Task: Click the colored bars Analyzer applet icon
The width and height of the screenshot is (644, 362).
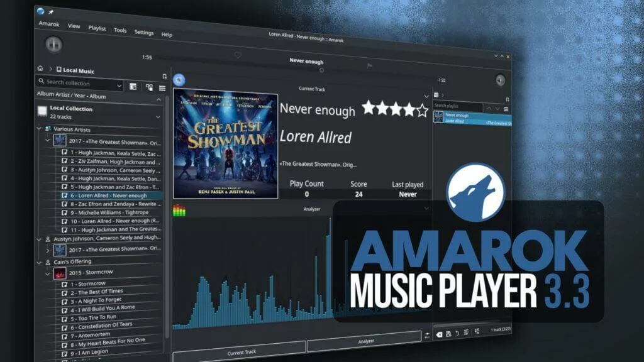Action: (179, 210)
